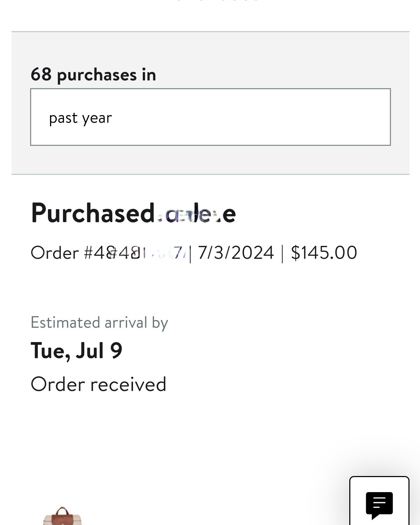Check the 'Order received' status text
This screenshot has width=420, height=525.
click(98, 384)
